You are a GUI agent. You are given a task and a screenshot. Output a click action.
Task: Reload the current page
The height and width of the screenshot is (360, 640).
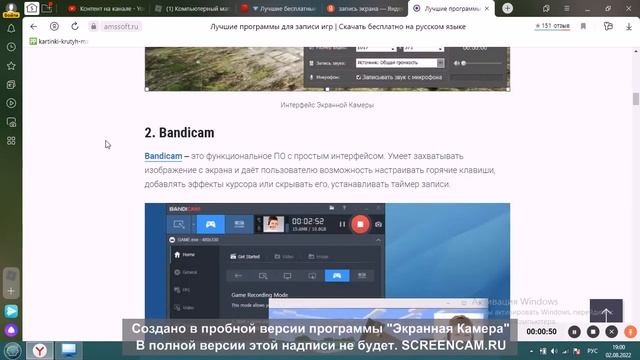pos(75,27)
